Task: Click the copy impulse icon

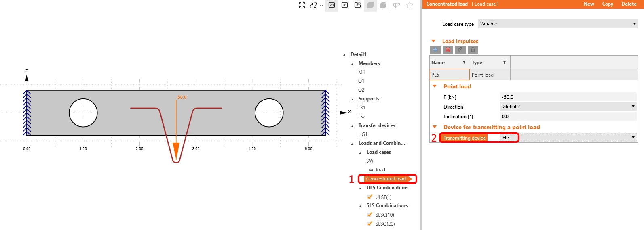Action: (x=460, y=50)
